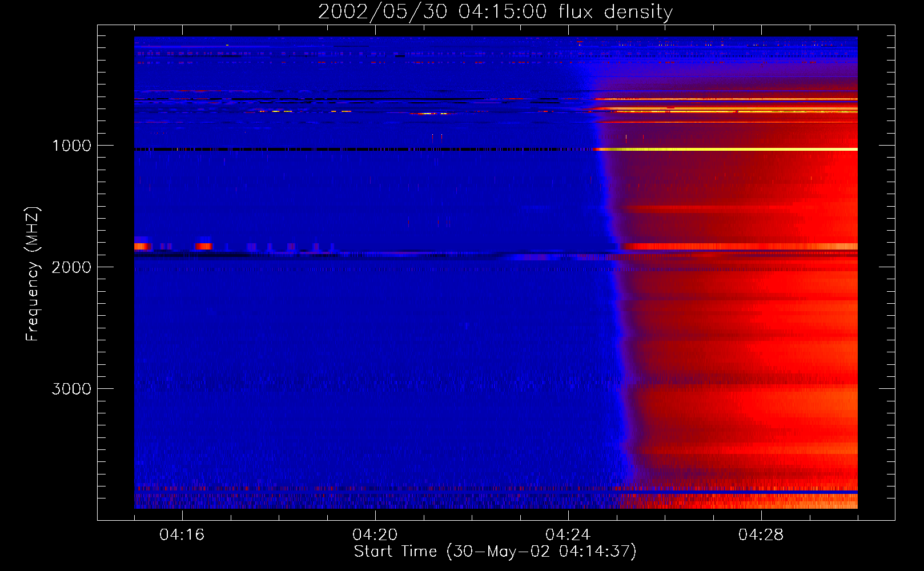Click the red burst segment at spectrogram's left edge
924x571 pixels.
[143, 246]
